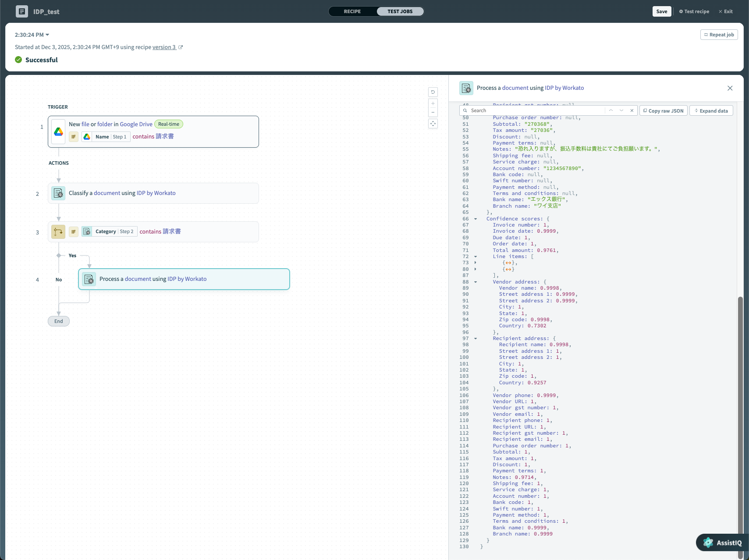Screen dimensions: 749x560
Task: Click the IDP icon on the Classify step
Action: (58, 193)
